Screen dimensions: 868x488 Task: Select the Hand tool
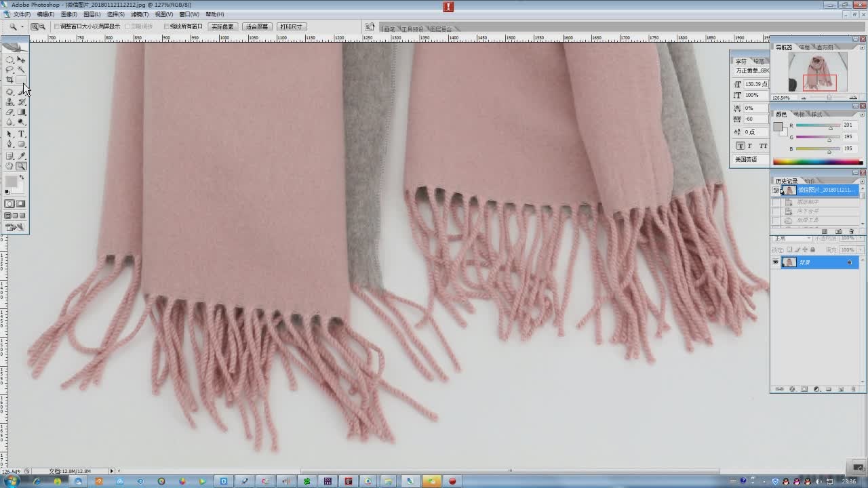point(9,166)
